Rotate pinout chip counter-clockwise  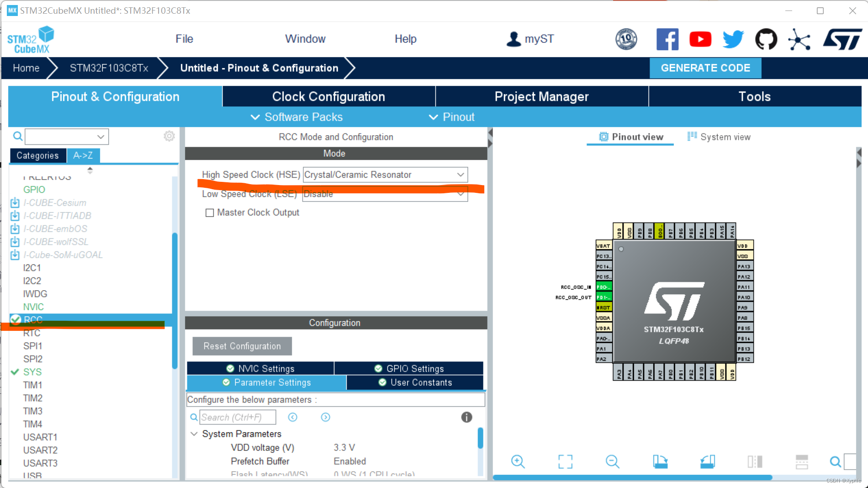(x=708, y=461)
